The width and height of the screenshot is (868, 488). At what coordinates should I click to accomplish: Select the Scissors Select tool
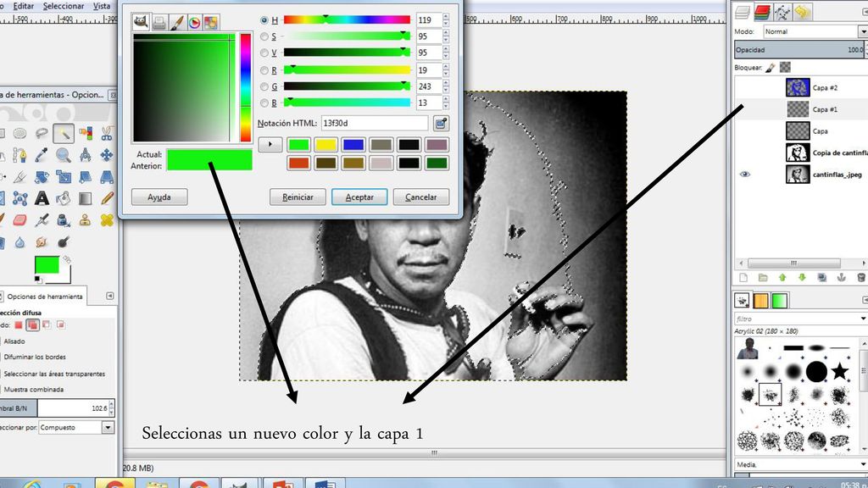[107, 133]
